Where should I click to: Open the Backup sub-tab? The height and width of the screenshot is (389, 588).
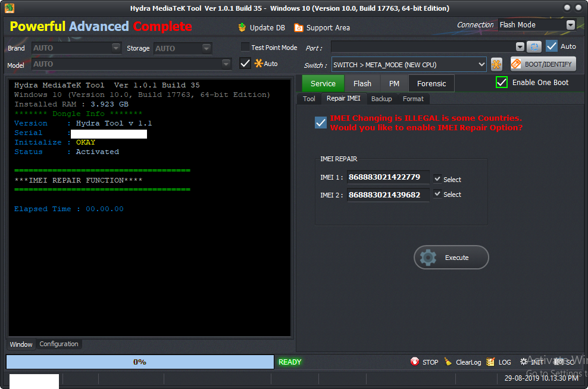[x=381, y=99]
